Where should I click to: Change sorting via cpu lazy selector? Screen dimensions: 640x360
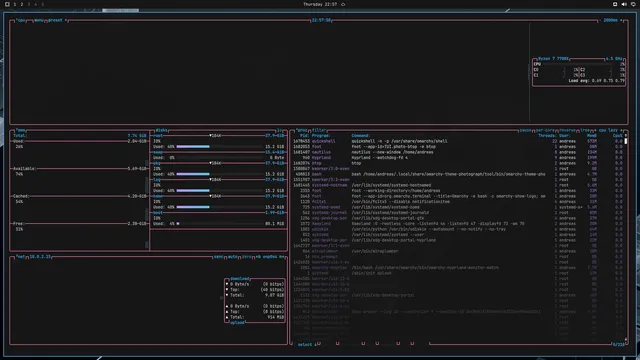click(x=609, y=130)
